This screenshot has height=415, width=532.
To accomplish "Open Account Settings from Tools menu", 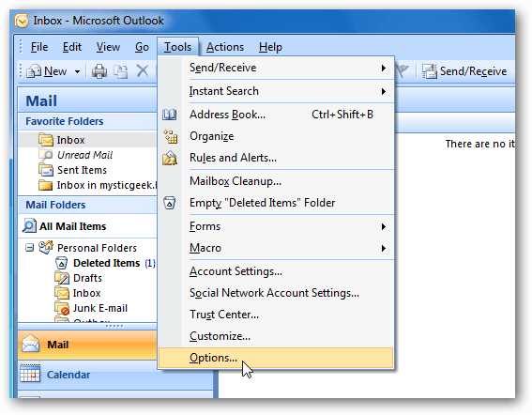I will (x=276, y=271).
